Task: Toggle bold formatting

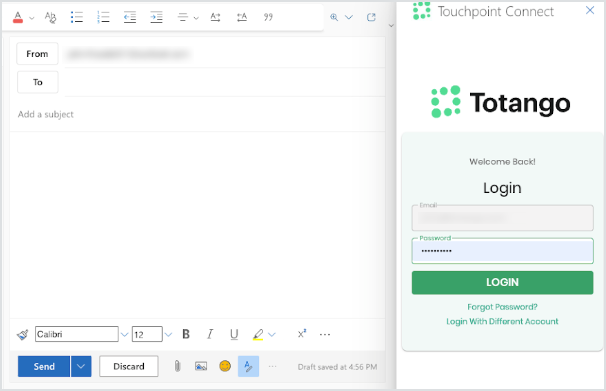Action: coord(186,334)
